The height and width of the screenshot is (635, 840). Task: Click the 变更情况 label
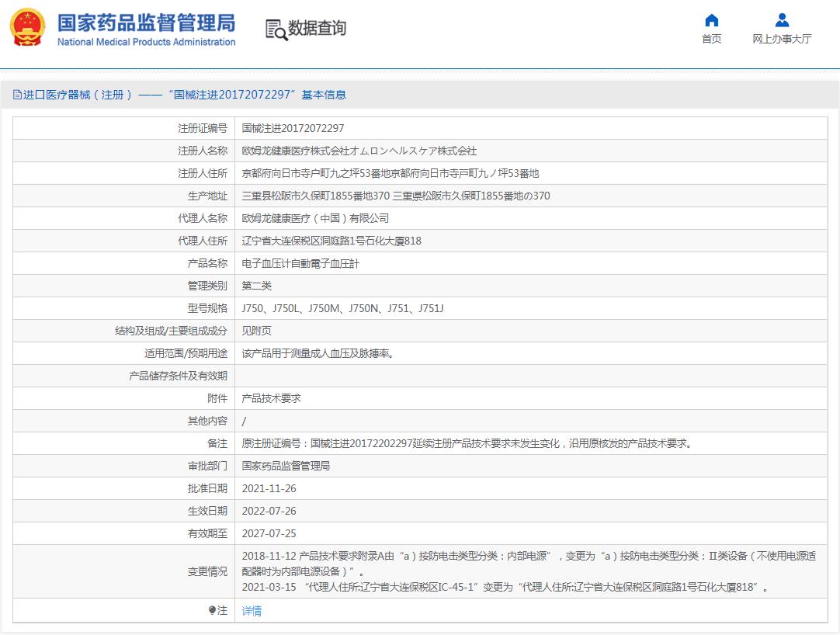coord(207,571)
